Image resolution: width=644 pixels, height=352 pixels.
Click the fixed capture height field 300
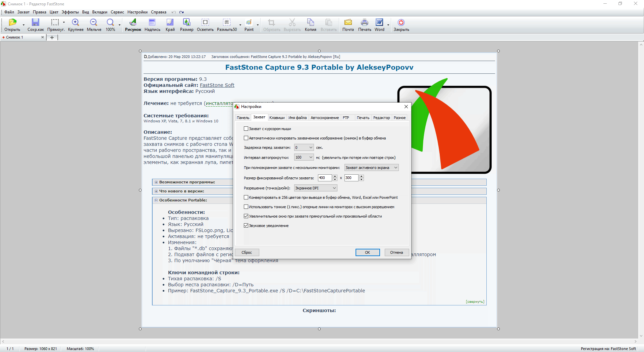click(x=351, y=178)
